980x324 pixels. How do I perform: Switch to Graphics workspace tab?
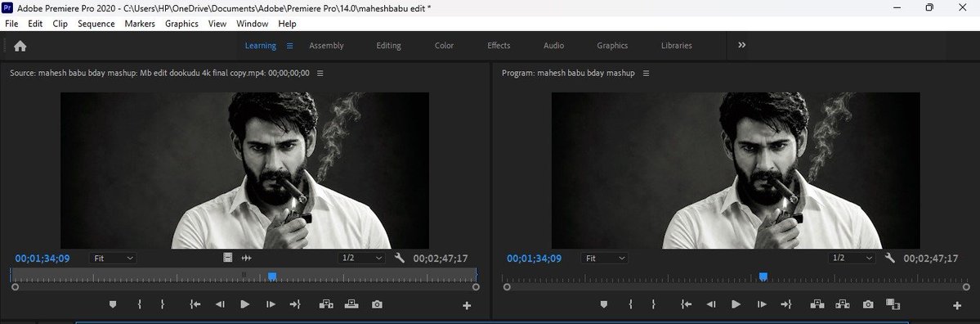(x=612, y=46)
